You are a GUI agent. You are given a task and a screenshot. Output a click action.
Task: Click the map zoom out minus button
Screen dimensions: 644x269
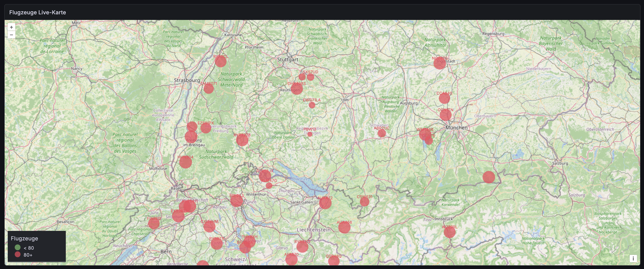(11, 35)
